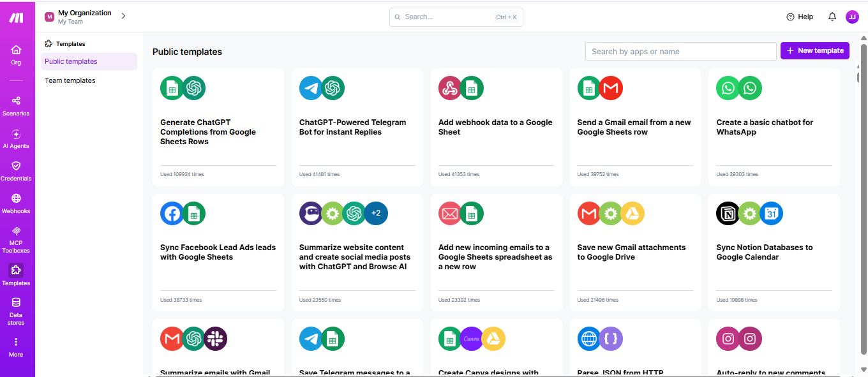Open Summarize website content template
The image size is (868, 377).
click(357, 253)
